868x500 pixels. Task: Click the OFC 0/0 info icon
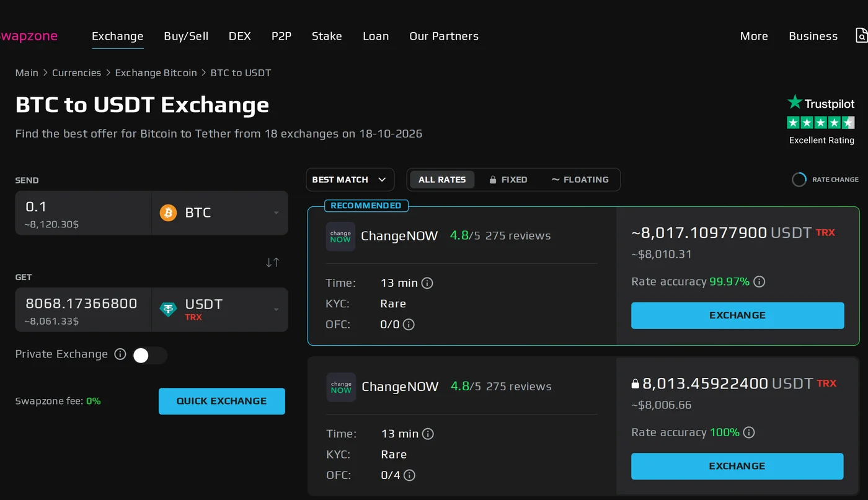point(409,324)
